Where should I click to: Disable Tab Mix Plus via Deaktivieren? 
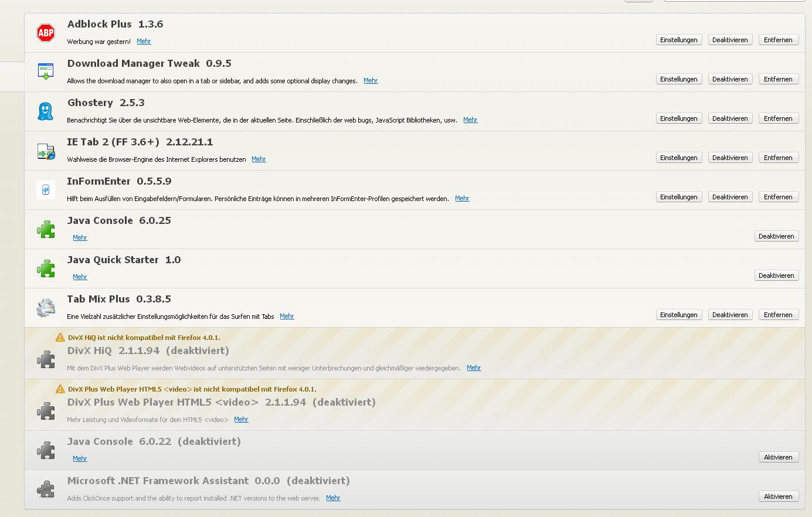730,315
